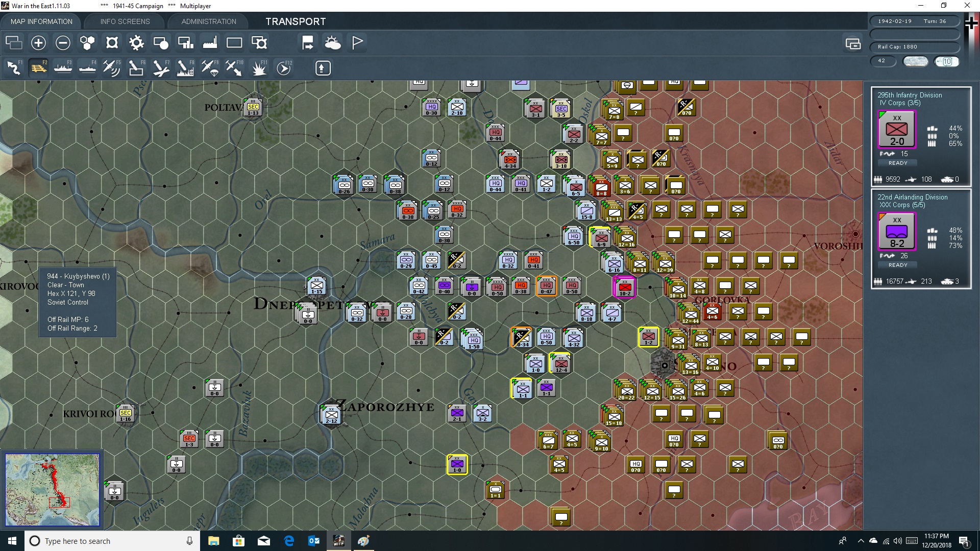Open the Administration tab
Image resolution: width=980 pixels, height=551 pixels.
point(209,21)
